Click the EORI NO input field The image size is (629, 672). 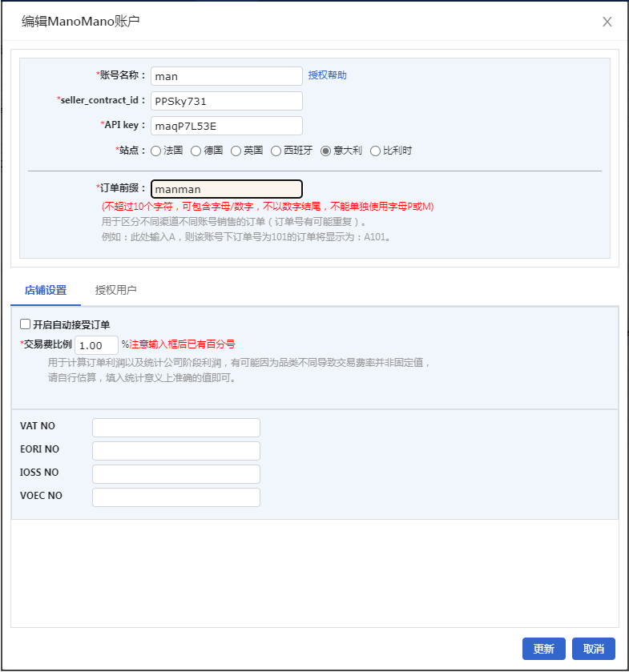click(176, 451)
